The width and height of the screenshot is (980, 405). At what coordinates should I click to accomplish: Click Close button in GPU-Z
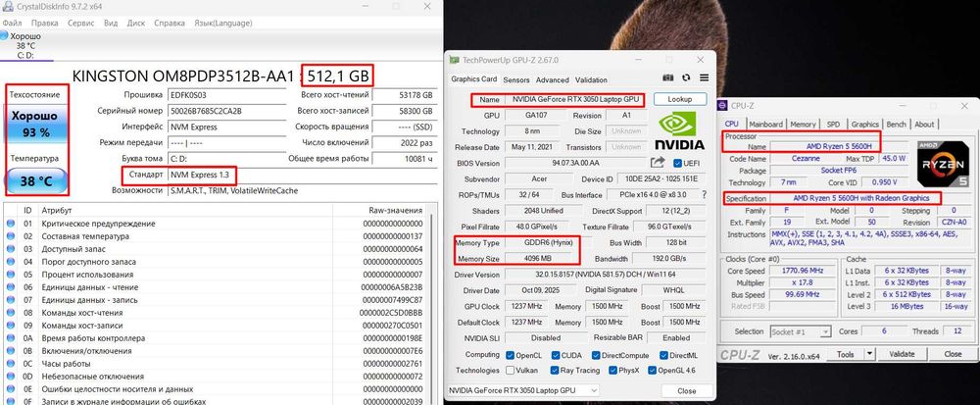coord(686,390)
